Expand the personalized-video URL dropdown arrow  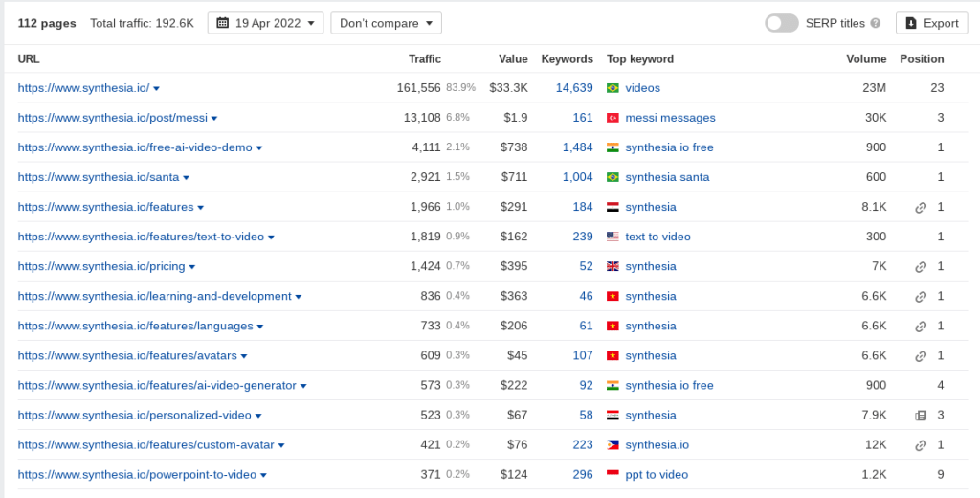coord(258,416)
